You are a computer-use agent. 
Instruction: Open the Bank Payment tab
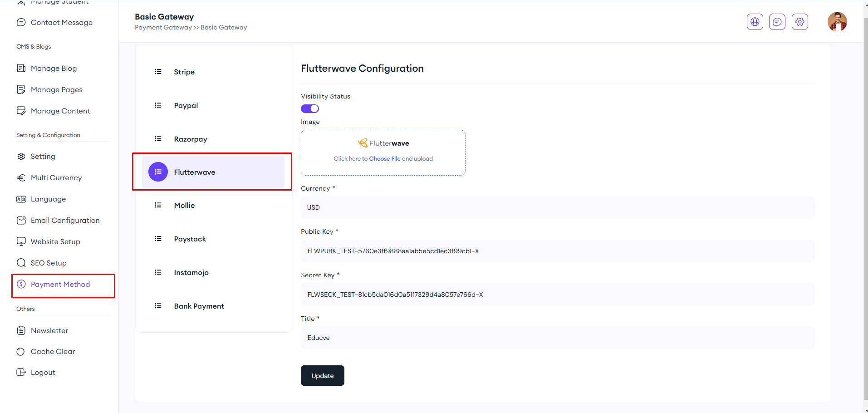pos(199,306)
